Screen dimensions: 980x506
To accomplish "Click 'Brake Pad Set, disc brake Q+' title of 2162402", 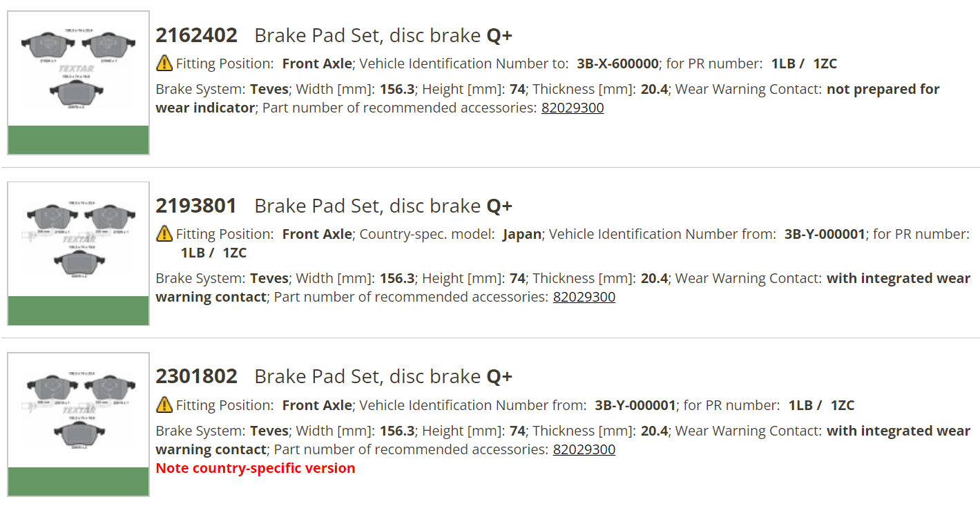I will pos(383,35).
